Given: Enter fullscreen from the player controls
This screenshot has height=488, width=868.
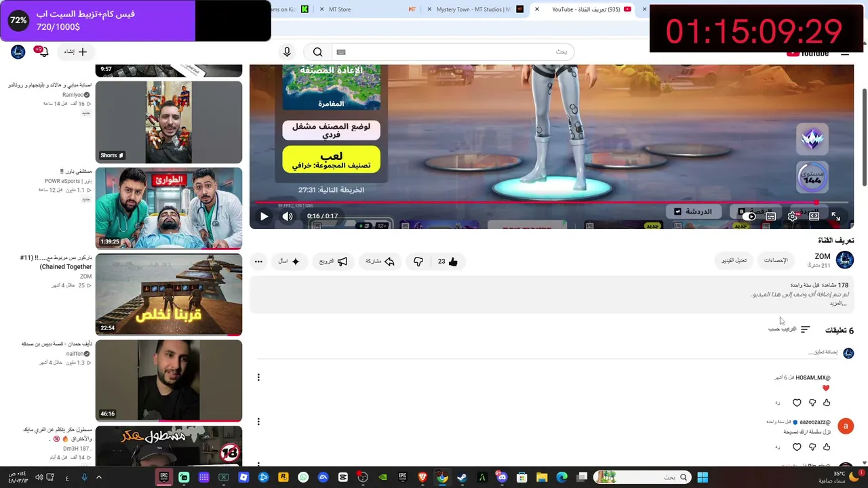Looking at the screenshot, I should point(836,216).
